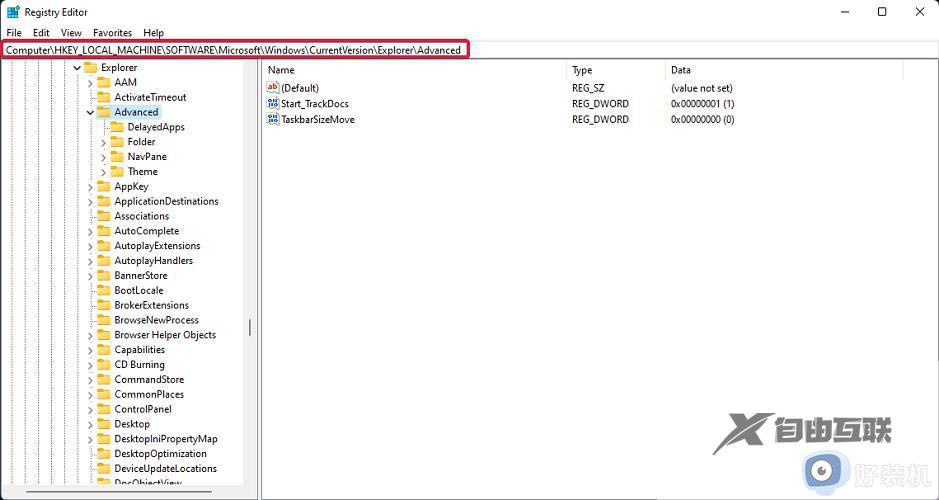Expand the Browser Helper Objects key

90,335
